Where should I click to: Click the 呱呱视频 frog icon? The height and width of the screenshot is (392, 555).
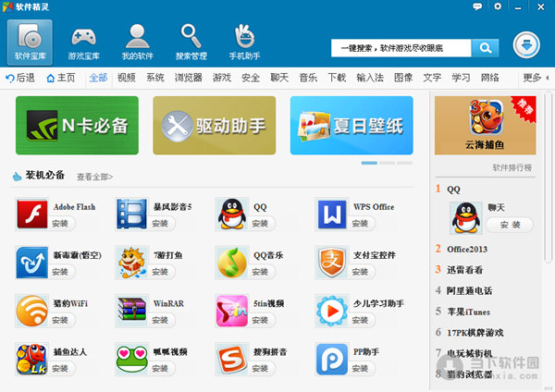131,359
